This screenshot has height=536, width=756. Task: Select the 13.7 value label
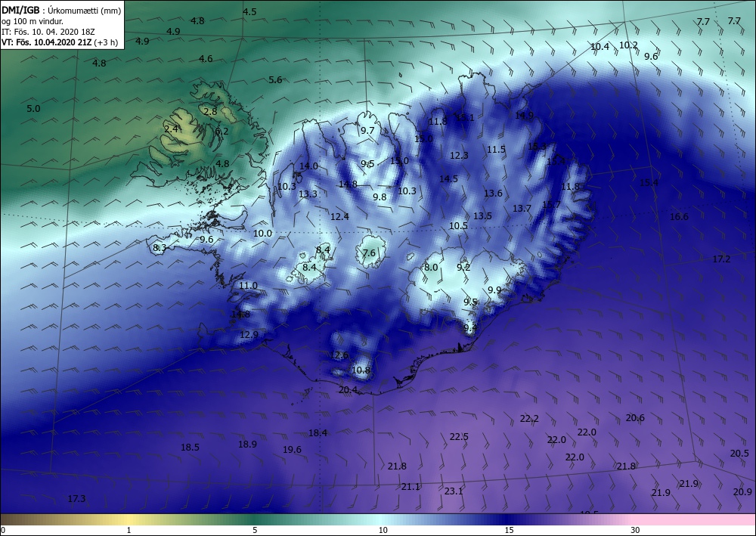[x=522, y=208]
